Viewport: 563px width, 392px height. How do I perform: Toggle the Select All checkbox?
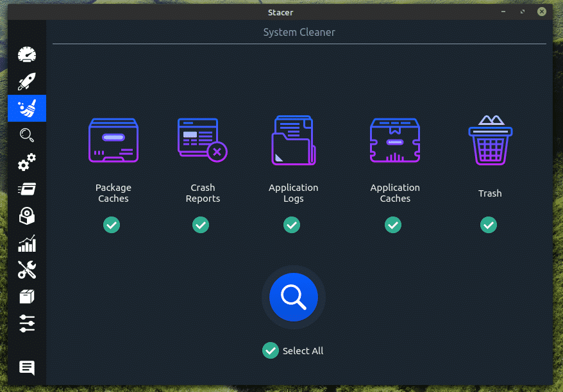(271, 350)
